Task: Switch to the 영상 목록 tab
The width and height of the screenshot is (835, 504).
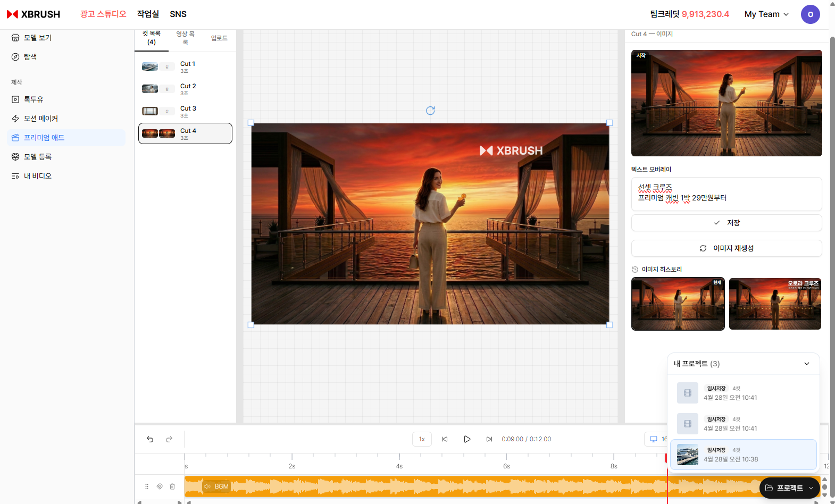Action: [185, 38]
